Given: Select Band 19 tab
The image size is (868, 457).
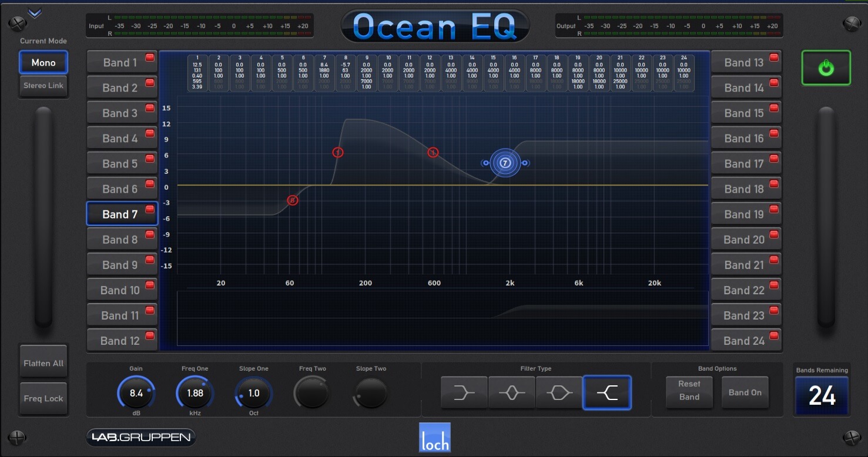Looking at the screenshot, I should pos(746,214).
